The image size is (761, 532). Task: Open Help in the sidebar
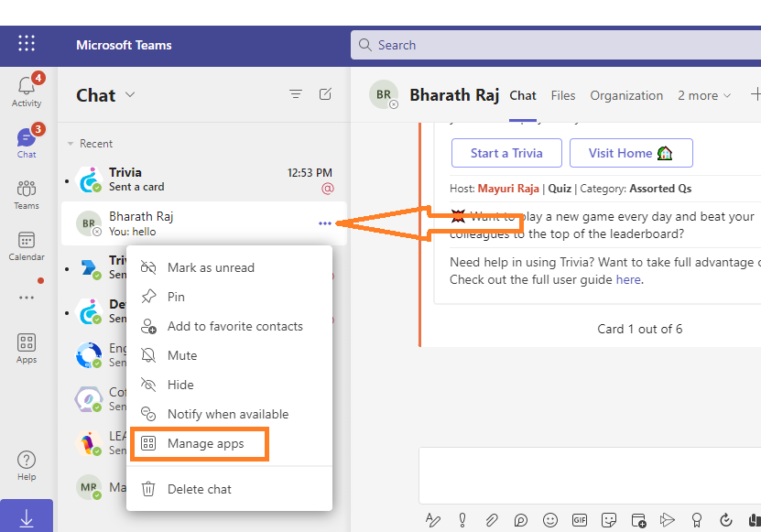(x=27, y=465)
